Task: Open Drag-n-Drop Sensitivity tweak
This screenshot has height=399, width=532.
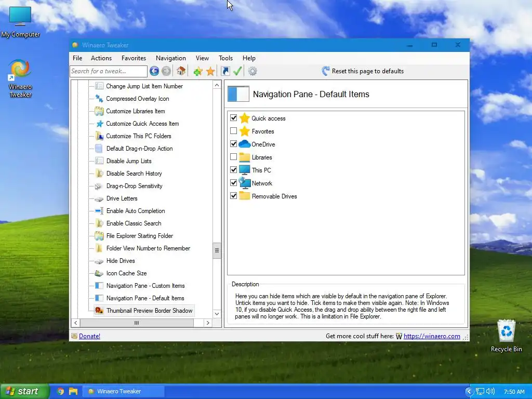Action: click(x=134, y=186)
